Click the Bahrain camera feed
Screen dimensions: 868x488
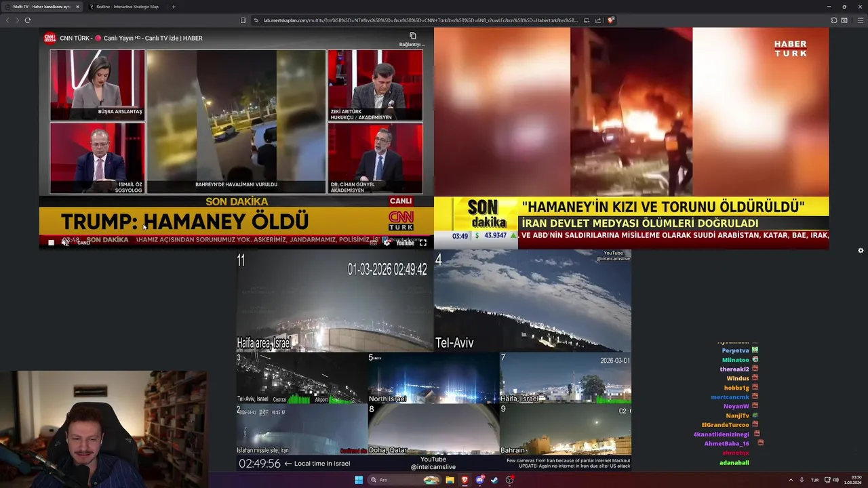click(566, 429)
